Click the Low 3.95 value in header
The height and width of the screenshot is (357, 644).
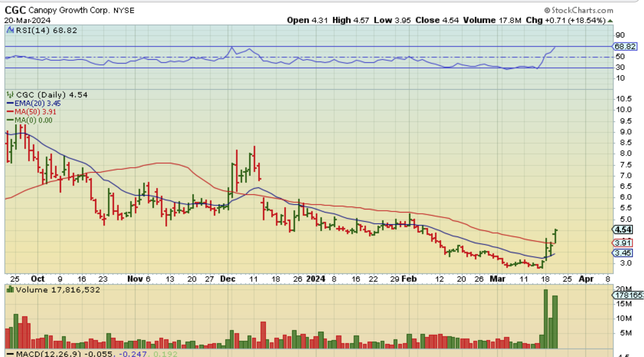pos(392,20)
